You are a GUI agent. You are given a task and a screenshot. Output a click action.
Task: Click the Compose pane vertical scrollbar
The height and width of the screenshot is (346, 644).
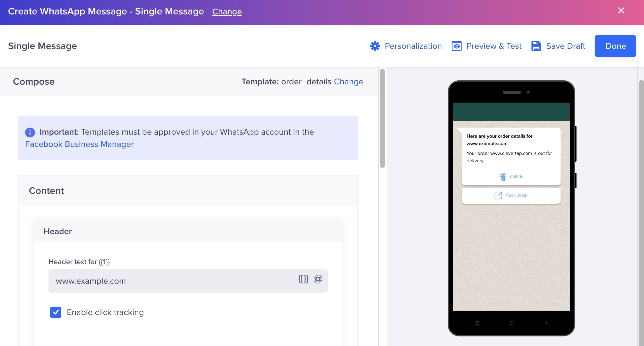point(382,118)
